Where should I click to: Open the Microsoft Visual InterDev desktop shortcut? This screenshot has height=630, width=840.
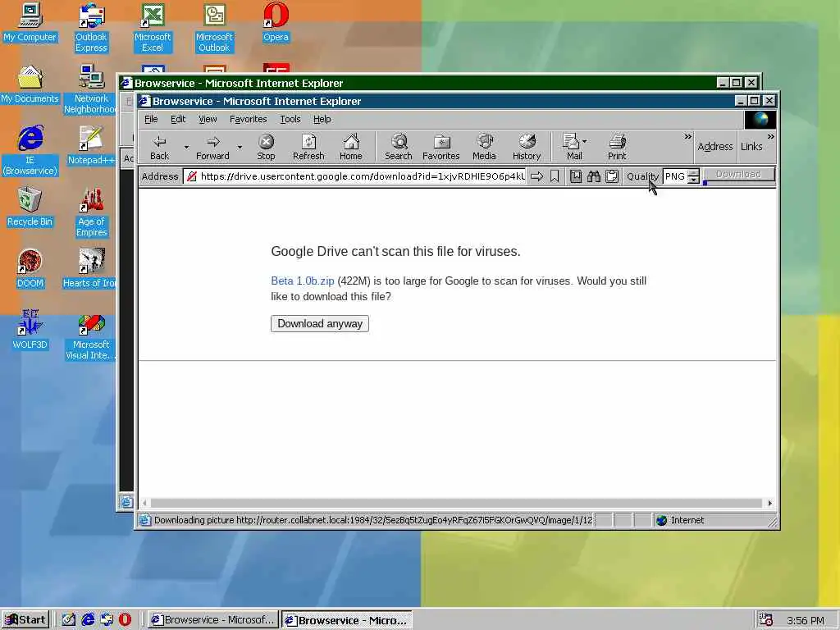click(90, 336)
